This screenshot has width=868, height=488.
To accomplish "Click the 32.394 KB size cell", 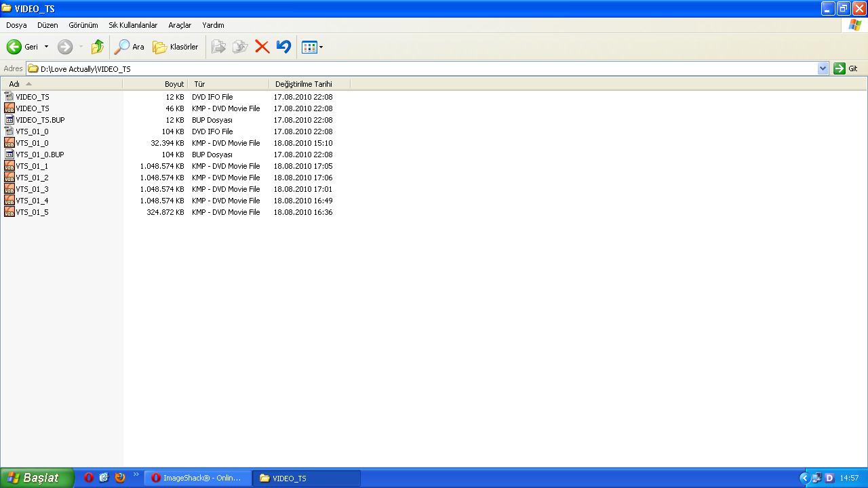I will tap(167, 143).
